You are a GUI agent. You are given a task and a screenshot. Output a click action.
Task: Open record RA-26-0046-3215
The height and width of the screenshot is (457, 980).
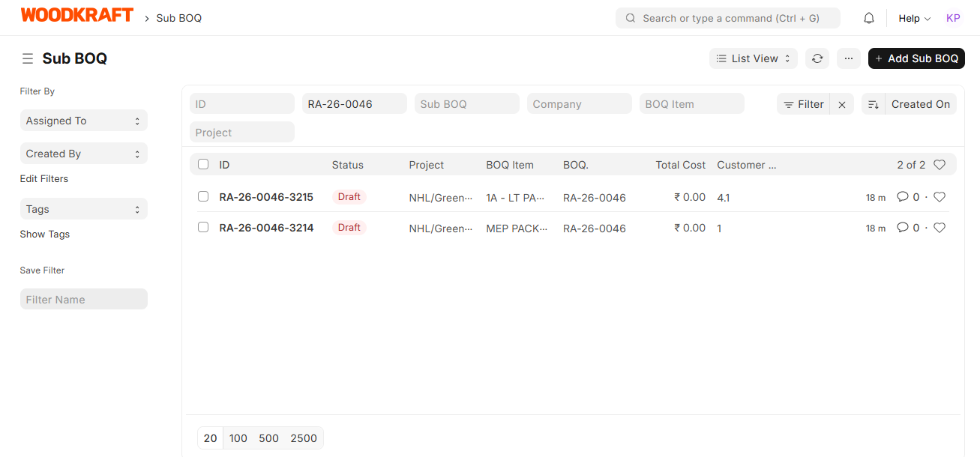[266, 197]
